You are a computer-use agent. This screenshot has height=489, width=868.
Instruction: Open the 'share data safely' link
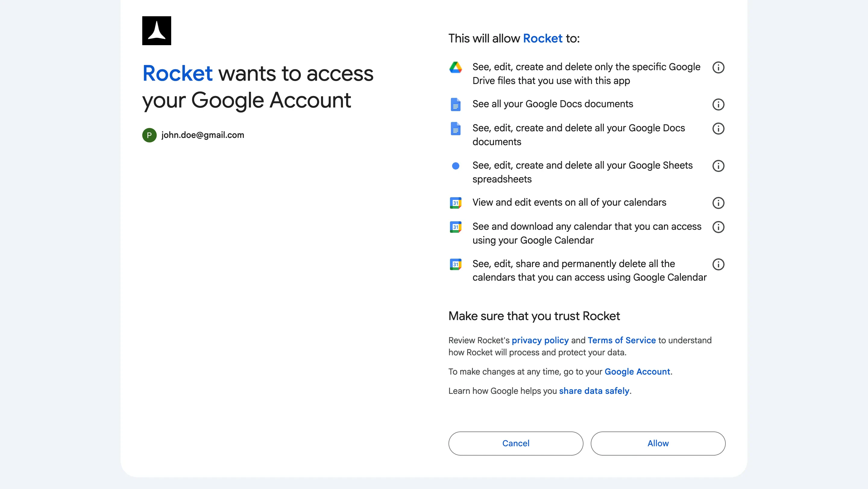[x=594, y=391]
